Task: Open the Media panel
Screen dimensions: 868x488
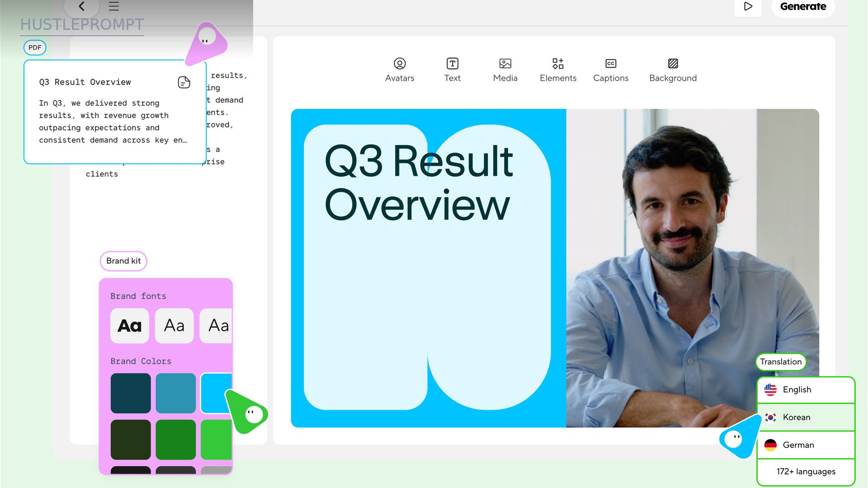Action: tap(505, 70)
